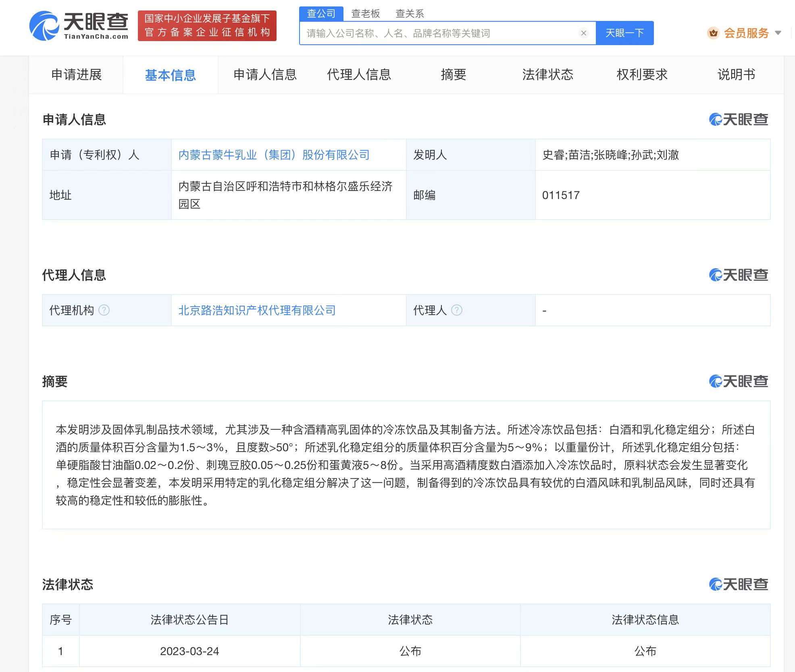Open 内蒙古蒙牛乳业（集团）股份有限公司 link
The image size is (795, 672).
(274, 155)
